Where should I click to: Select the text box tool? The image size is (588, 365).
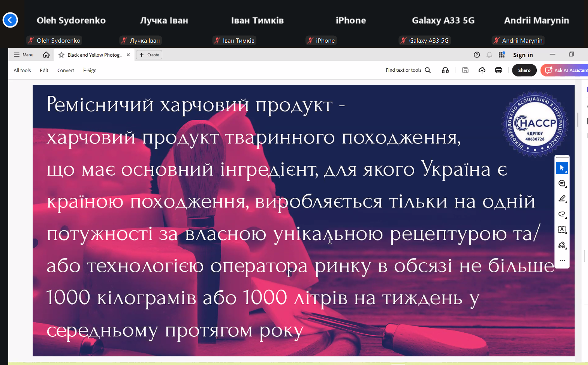(562, 229)
